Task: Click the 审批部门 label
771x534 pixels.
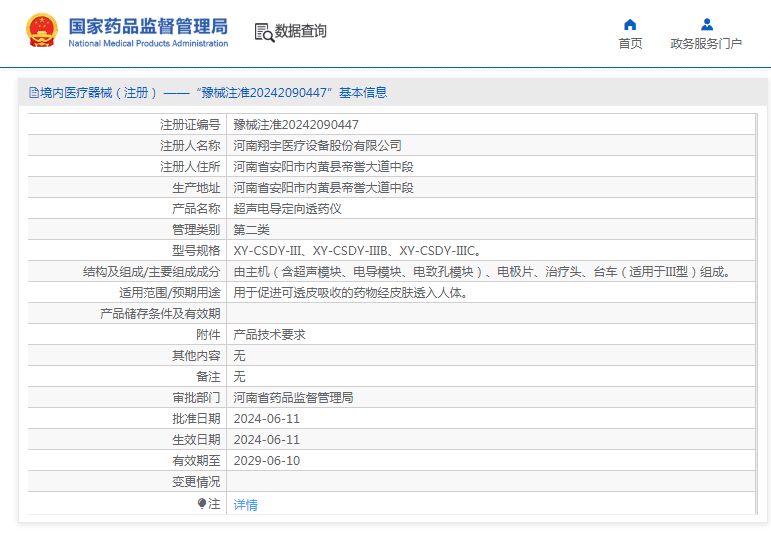Action: tap(196, 398)
